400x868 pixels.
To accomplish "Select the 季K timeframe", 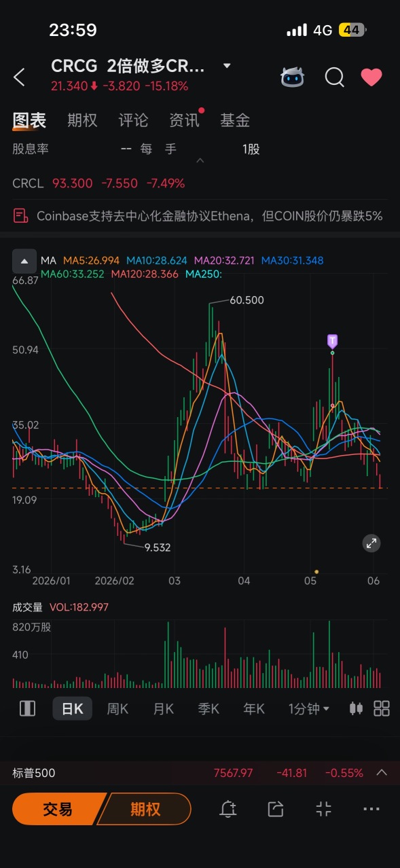I will tap(208, 708).
